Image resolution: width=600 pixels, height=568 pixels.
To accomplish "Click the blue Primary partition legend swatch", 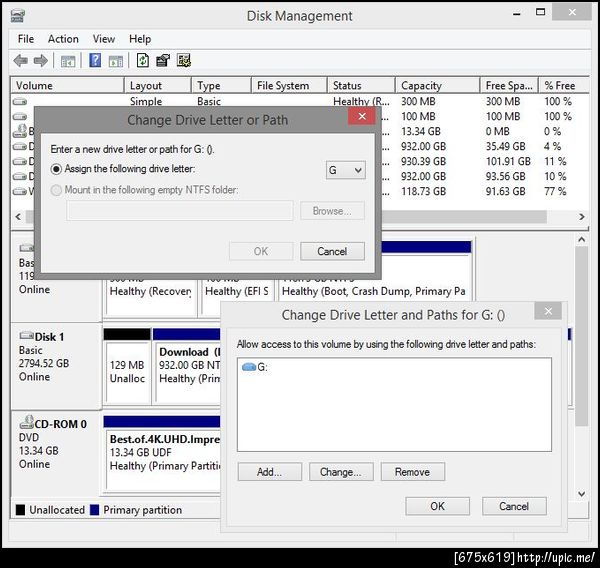I will coord(94,510).
